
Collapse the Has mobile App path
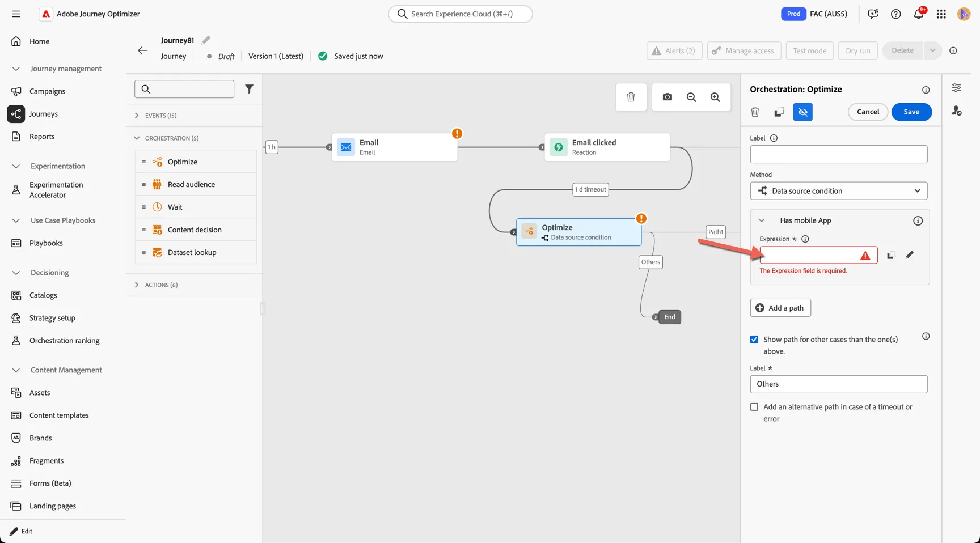coord(762,220)
